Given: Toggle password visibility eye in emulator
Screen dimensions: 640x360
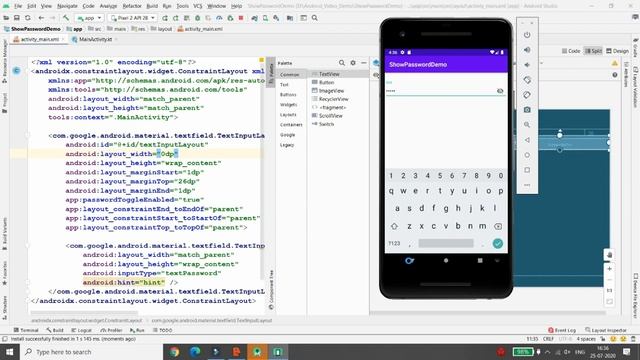Looking at the screenshot, I should (x=500, y=91).
